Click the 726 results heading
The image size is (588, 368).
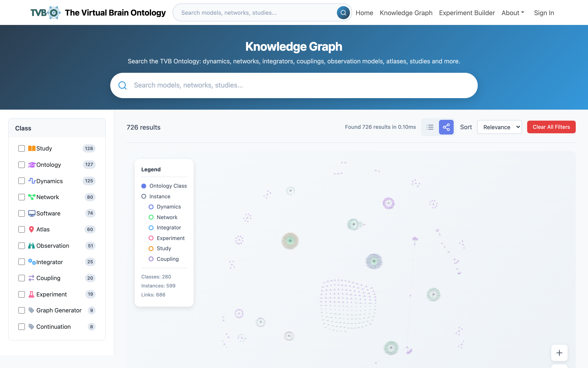click(x=143, y=127)
